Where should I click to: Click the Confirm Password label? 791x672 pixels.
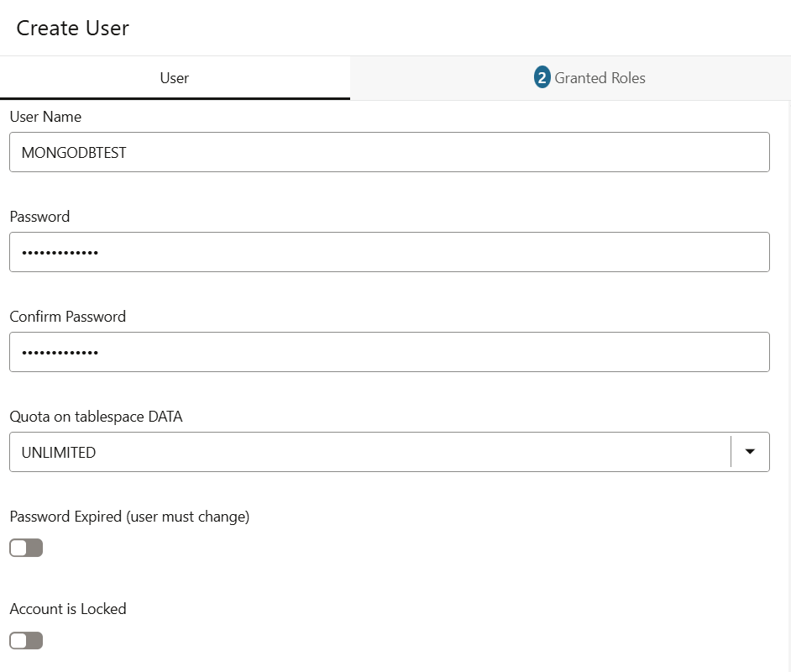pos(68,317)
